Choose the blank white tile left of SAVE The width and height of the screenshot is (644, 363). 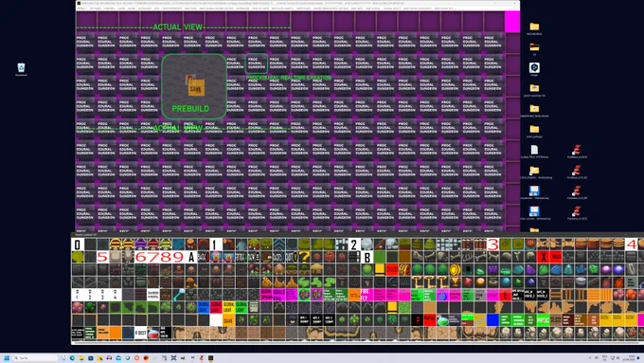click(x=216, y=320)
